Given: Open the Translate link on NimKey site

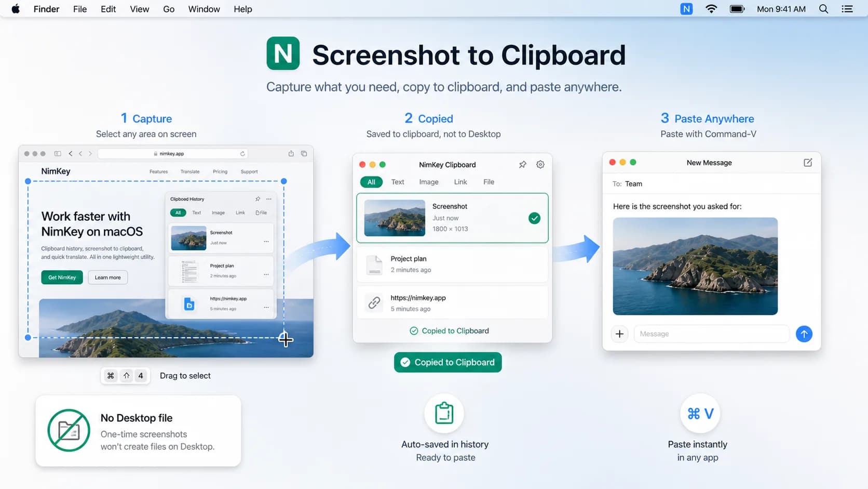Looking at the screenshot, I should tap(190, 171).
